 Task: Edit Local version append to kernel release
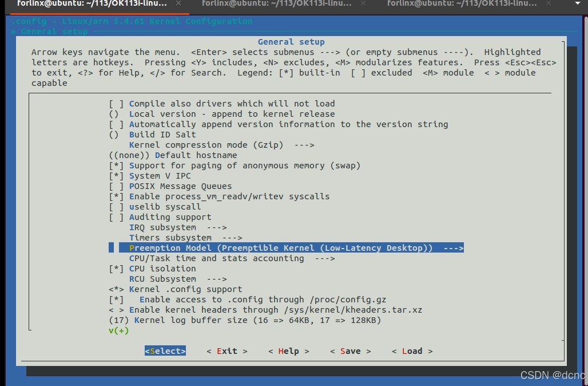click(x=222, y=114)
